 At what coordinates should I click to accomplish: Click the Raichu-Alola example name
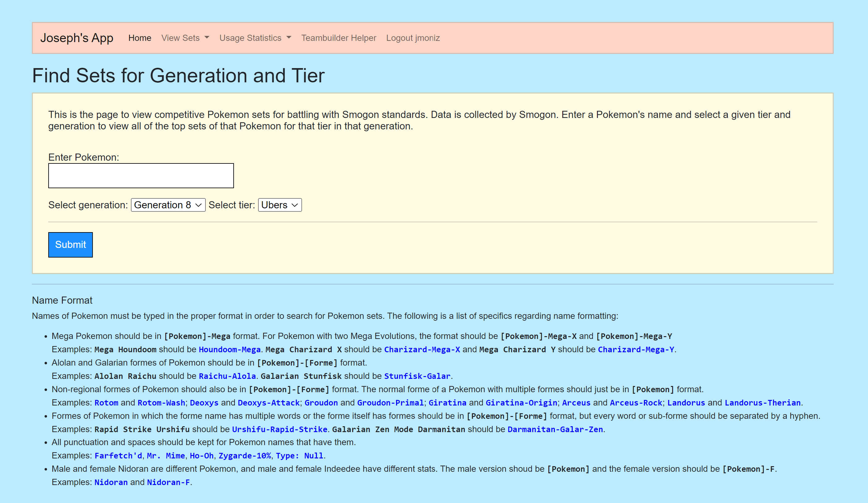coord(227,376)
